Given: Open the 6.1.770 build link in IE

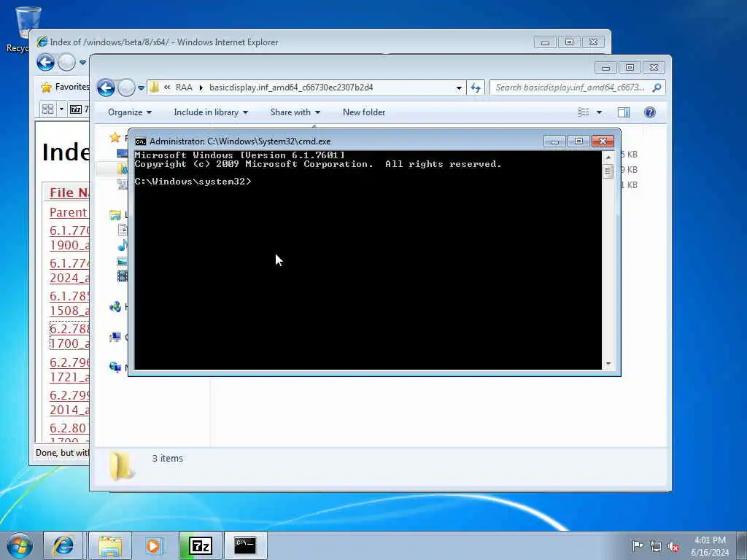Looking at the screenshot, I should click(69, 238).
